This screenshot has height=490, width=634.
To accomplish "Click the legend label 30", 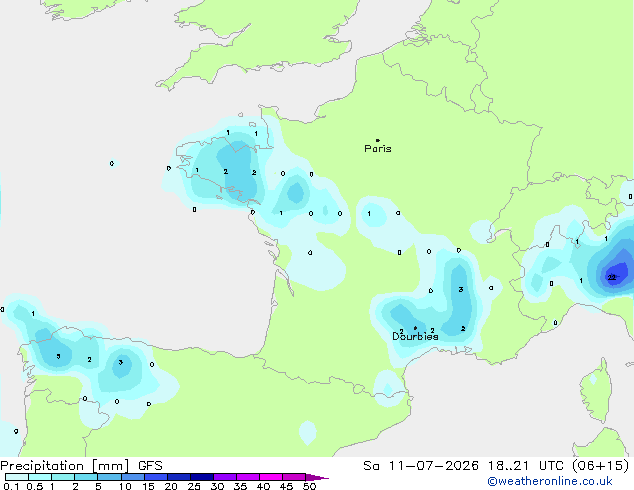I will (x=217, y=486).
